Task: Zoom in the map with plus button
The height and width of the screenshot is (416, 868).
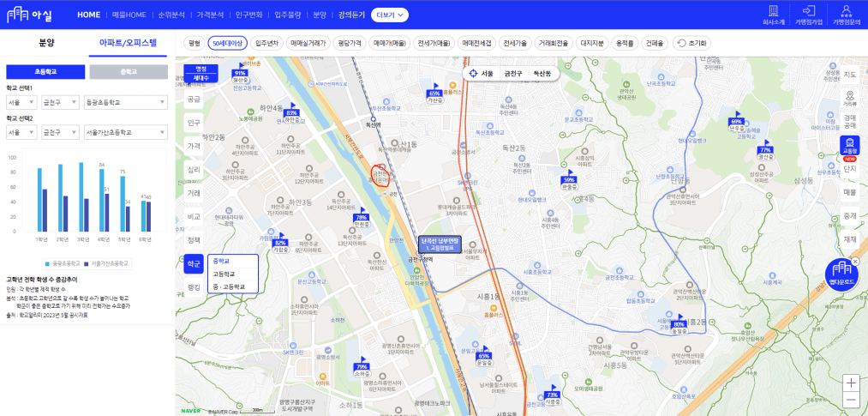Action: (850, 383)
